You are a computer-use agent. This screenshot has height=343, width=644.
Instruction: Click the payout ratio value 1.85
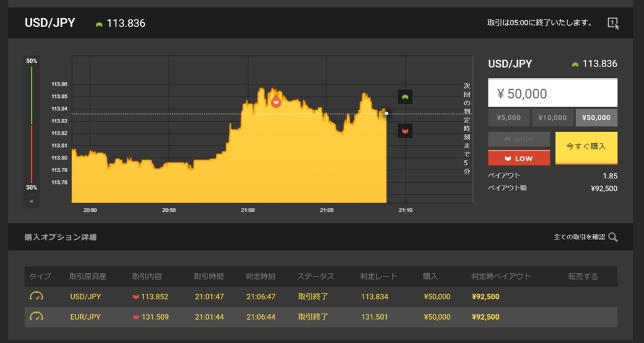(x=610, y=176)
